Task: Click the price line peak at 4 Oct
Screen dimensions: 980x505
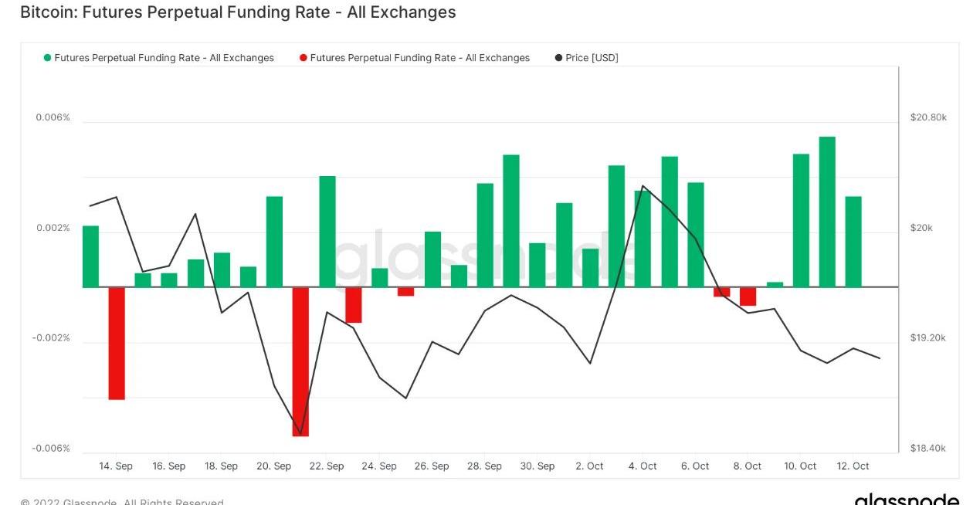Action: pos(643,187)
